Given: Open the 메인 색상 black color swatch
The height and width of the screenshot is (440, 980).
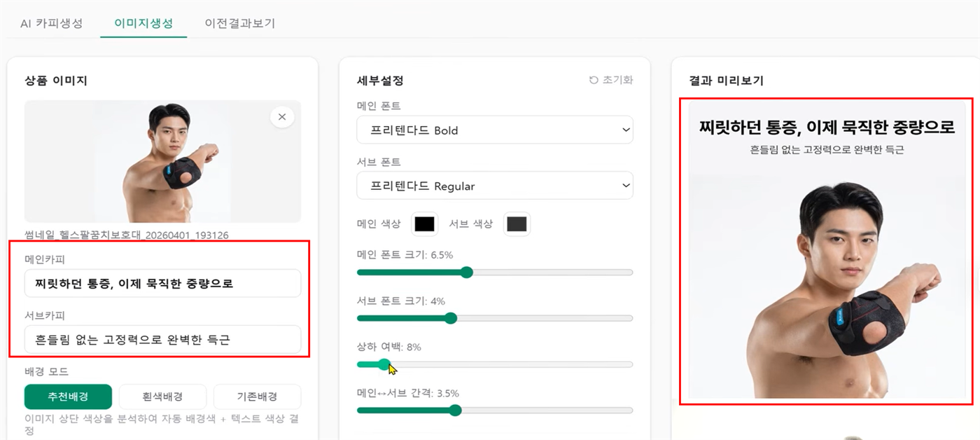Looking at the screenshot, I should coord(424,224).
